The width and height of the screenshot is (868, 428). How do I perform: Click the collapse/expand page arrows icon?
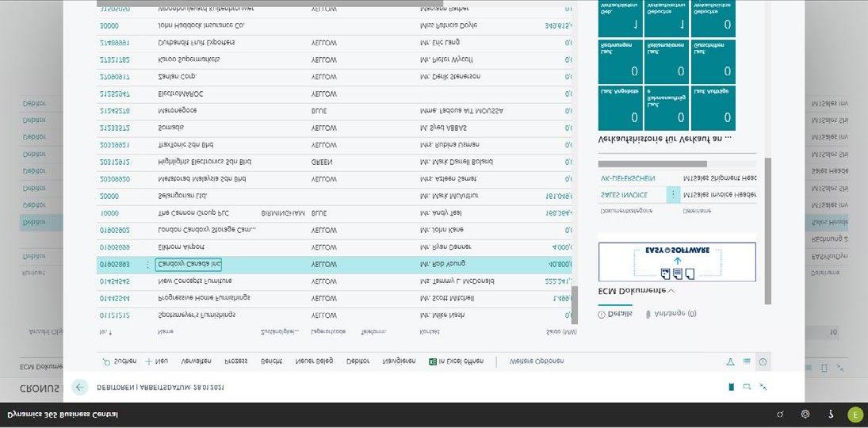tap(763, 387)
